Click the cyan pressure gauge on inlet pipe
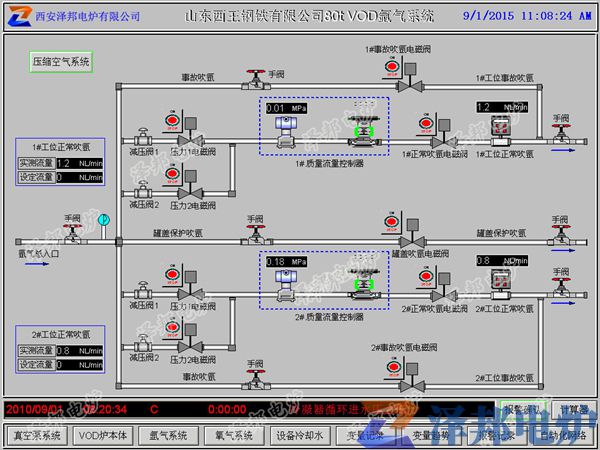The height and width of the screenshot is (450, 600). click(x=101, y=220)
